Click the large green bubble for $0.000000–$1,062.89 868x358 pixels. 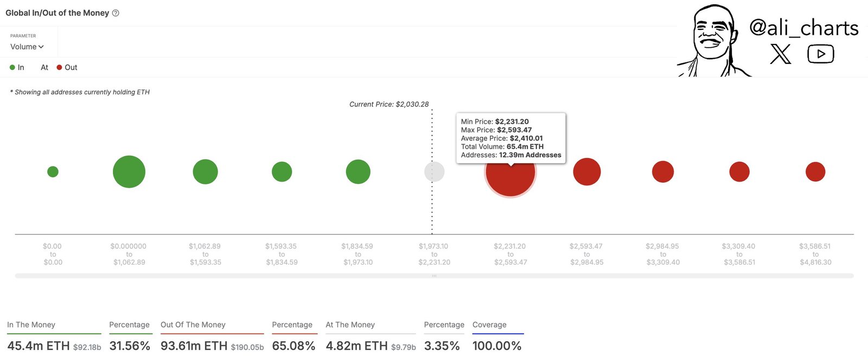(x=129, y=172)
